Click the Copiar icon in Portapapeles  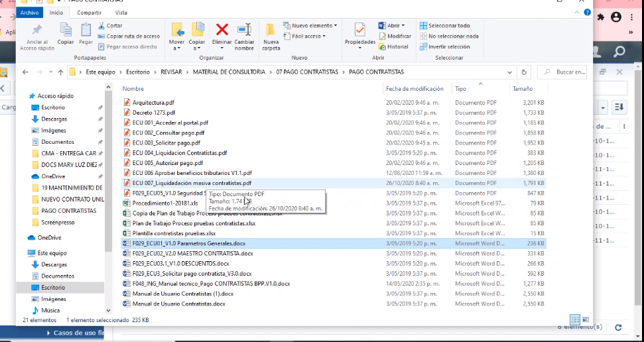point(66,31)
